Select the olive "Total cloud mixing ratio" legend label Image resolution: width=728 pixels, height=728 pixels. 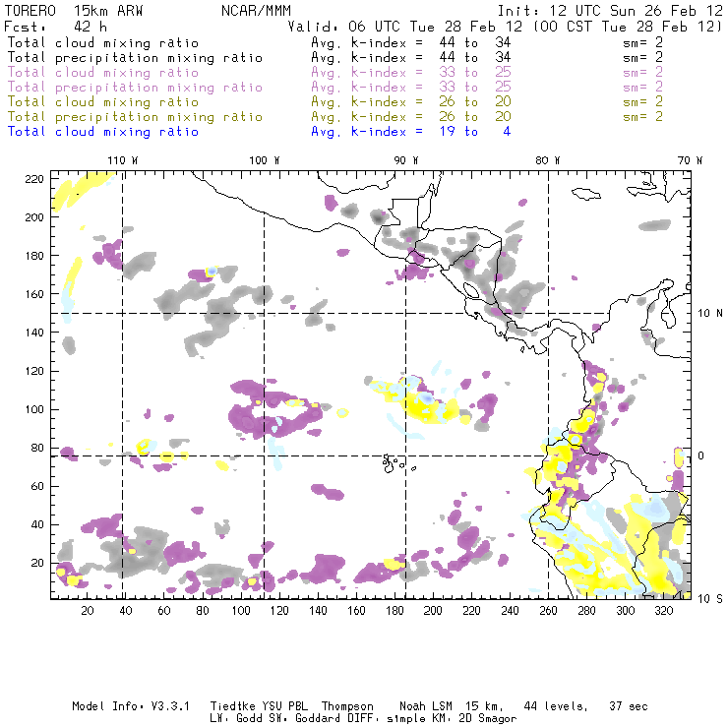[x=103, y=102]
